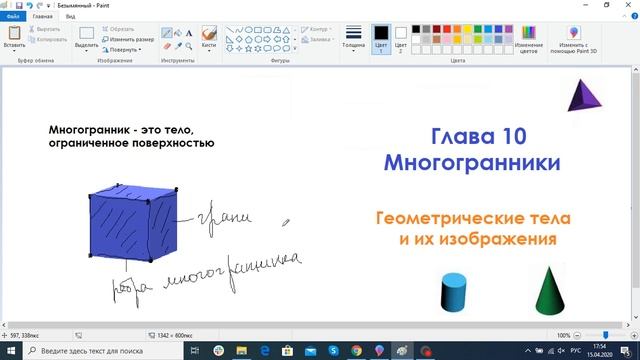Open Изменить с помощью Paint 3D

(x=573, y=39)
